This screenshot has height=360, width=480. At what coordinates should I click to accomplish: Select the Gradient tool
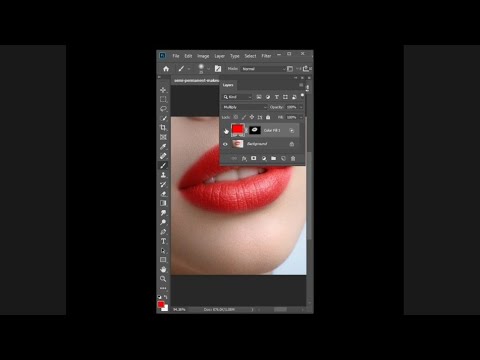point(163,203)
